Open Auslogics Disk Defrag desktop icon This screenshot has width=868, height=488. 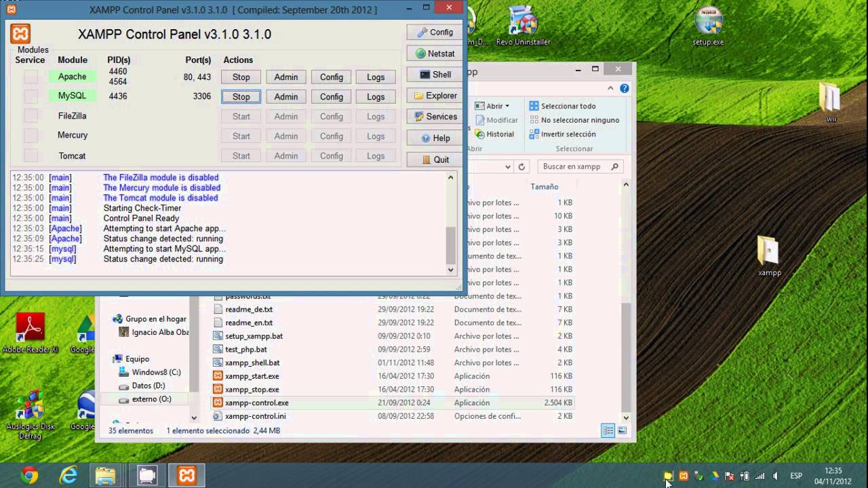(31, 415)
